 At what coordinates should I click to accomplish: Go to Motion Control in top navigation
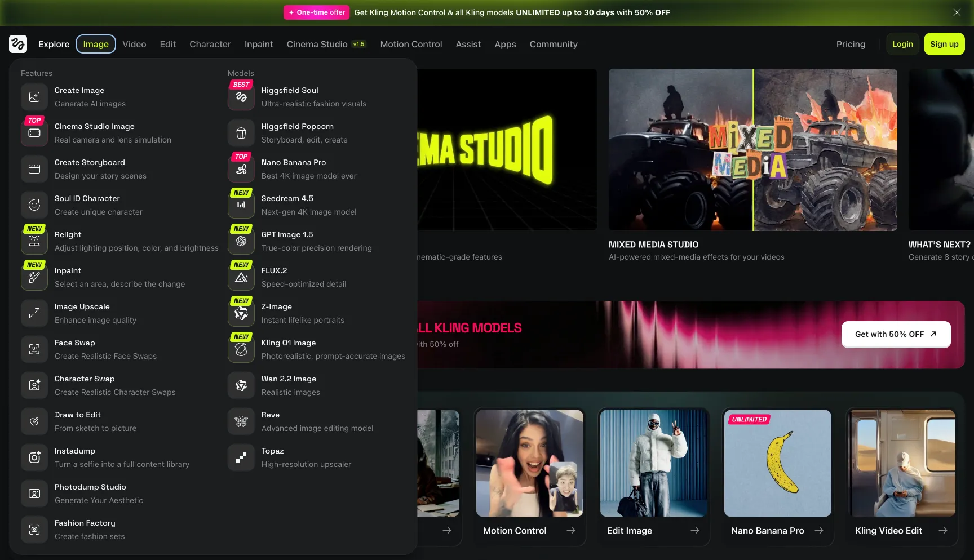coord(411,44)
